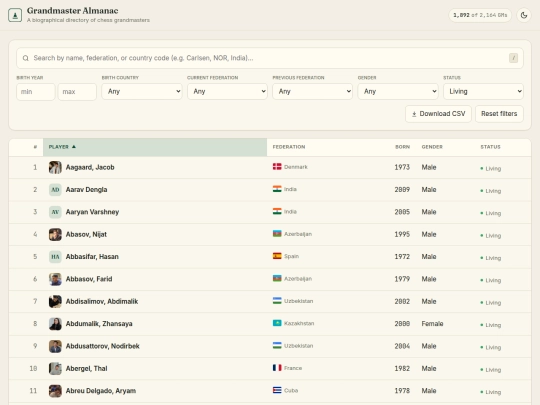Screen dimensions: 540x405
Task: Click Jacob Aagaard's portrait thumbnail
Action: (55, 167)
